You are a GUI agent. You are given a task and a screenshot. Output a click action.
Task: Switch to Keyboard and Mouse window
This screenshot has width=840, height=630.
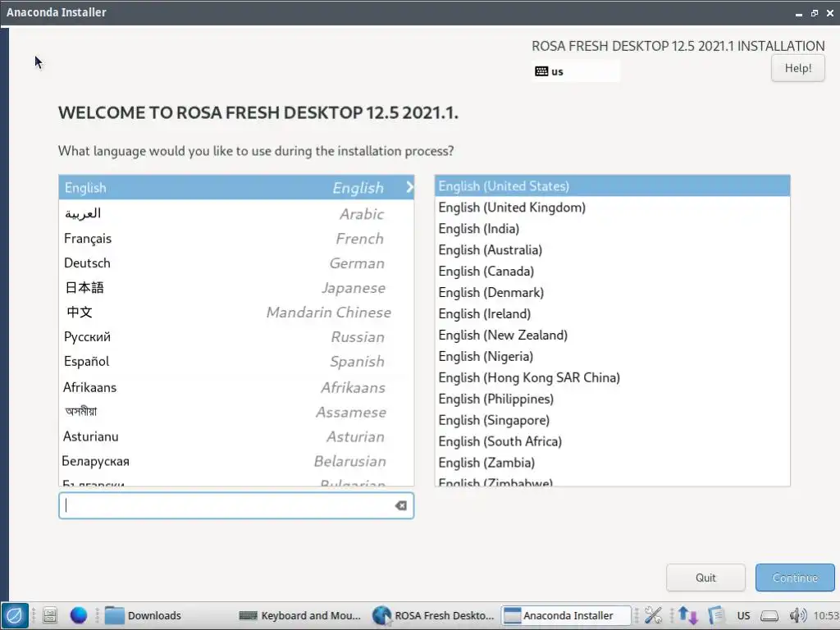click(300, 615)
